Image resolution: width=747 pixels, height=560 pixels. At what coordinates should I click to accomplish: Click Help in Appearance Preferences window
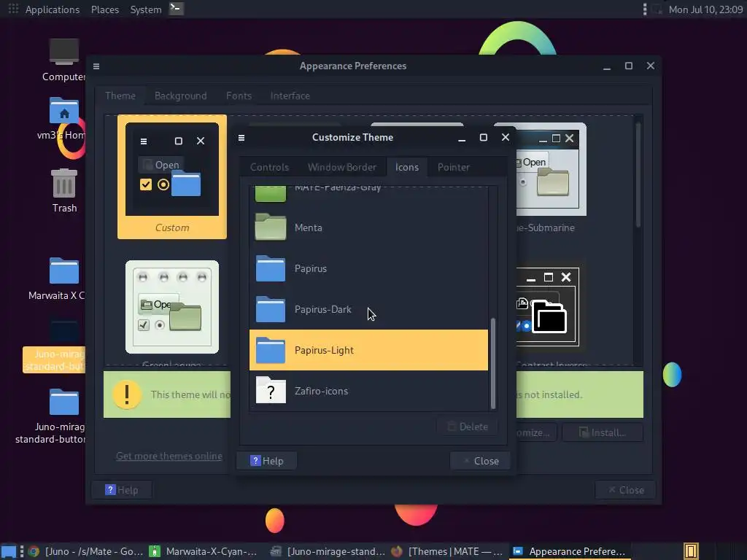point(122,490)
